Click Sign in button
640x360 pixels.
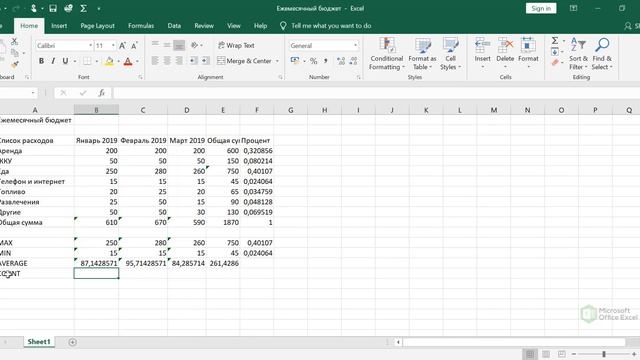point(541,8)
